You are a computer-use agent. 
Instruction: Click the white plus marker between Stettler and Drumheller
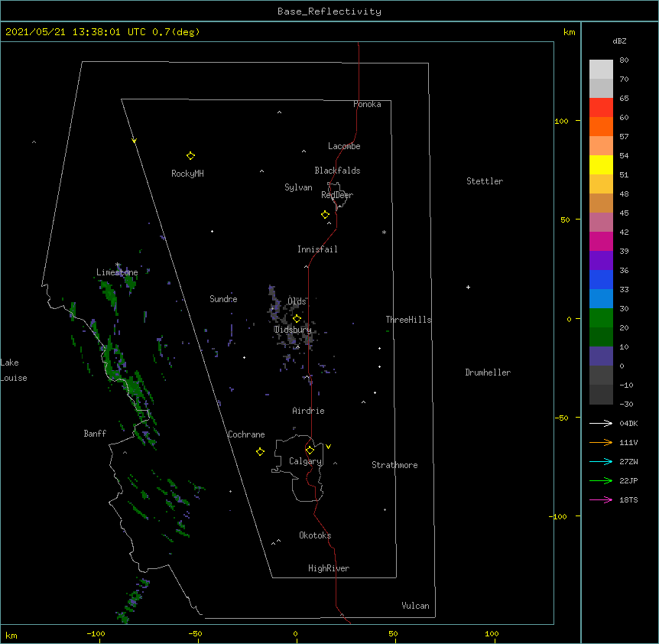(x=468, y=287)
